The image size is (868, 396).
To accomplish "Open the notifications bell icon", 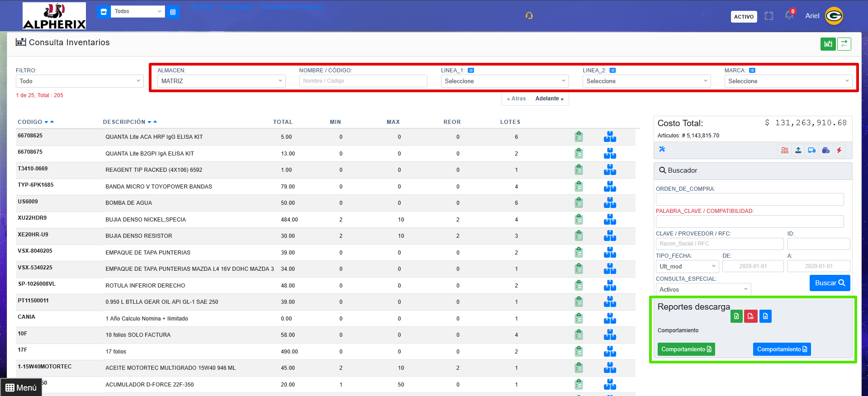I will click(x=789, y=16).
